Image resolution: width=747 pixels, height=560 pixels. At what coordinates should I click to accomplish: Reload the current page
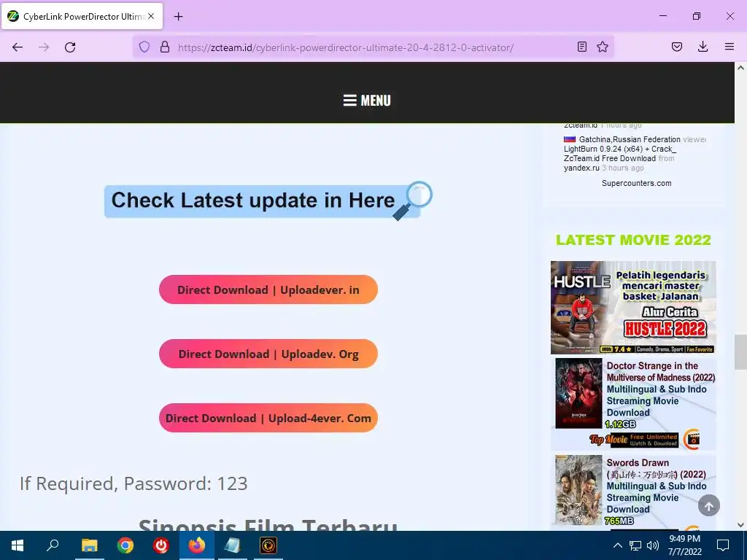(x=70, y=47)
